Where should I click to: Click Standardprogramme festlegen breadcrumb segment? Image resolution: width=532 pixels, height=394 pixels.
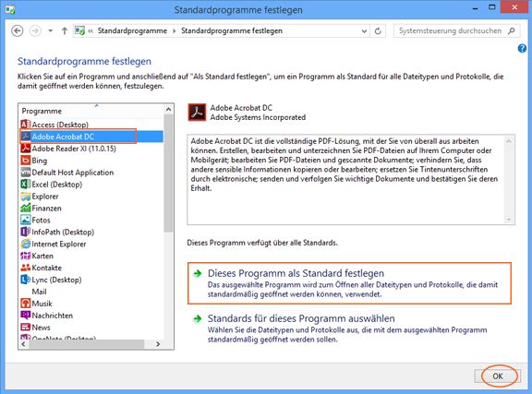point(232,30)
